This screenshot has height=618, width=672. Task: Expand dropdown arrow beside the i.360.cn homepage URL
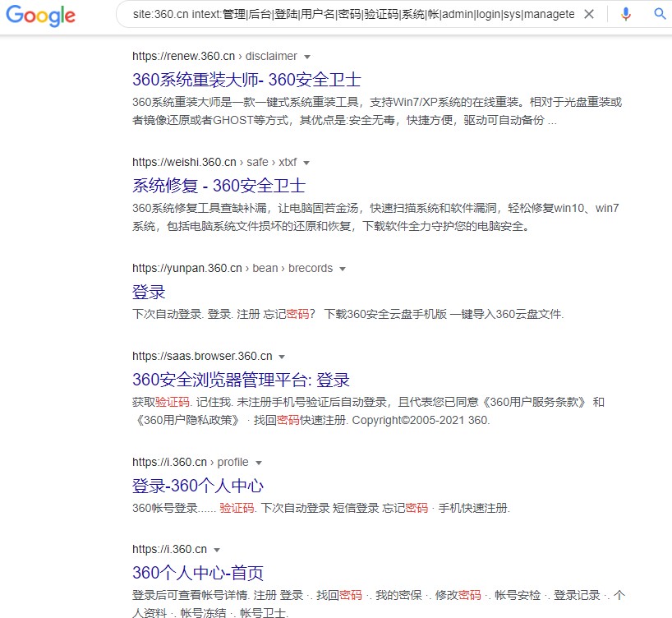pyautogui.click(x=216, y=550)
